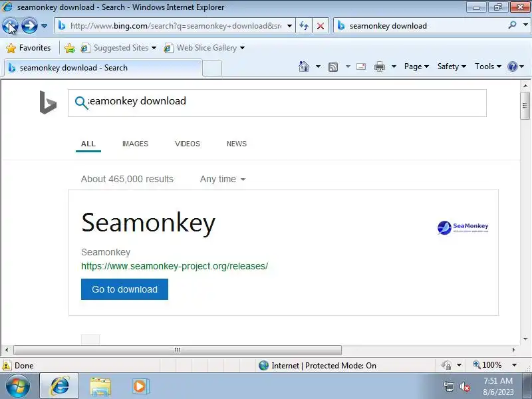Click the SeaMonkey logo thumbnail

point(463,227)
